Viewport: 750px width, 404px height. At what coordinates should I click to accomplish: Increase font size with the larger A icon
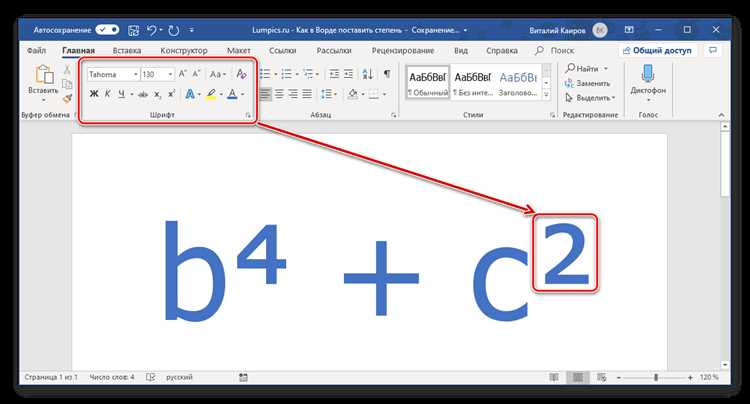click(x=182, y=74)
